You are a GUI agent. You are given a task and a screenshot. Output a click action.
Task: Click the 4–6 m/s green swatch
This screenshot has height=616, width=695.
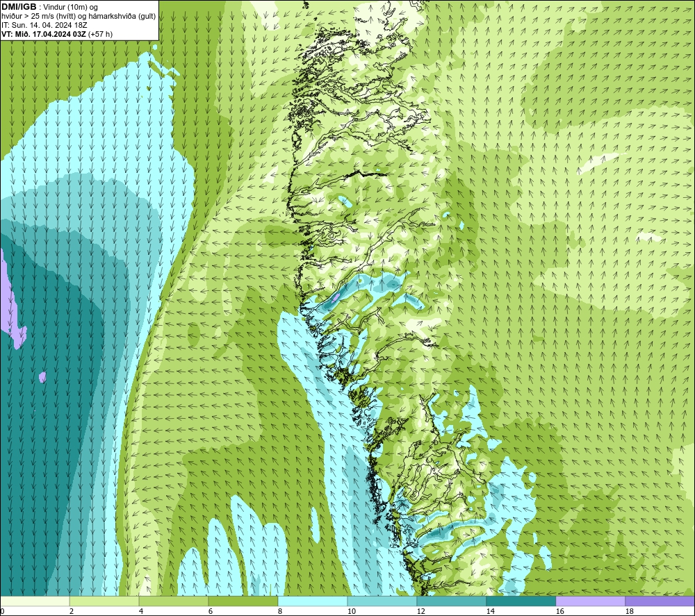(173, 601)
